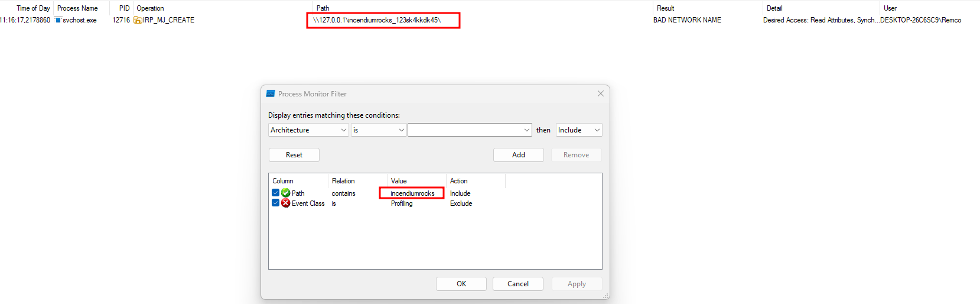Click the svchost.exe process icon in event row

point(58,20)
